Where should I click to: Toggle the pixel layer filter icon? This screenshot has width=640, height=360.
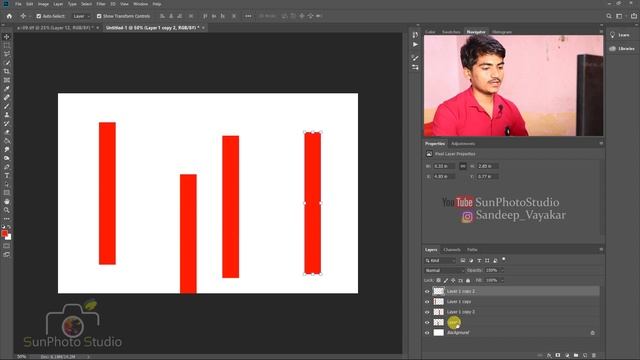pos(463,260)
